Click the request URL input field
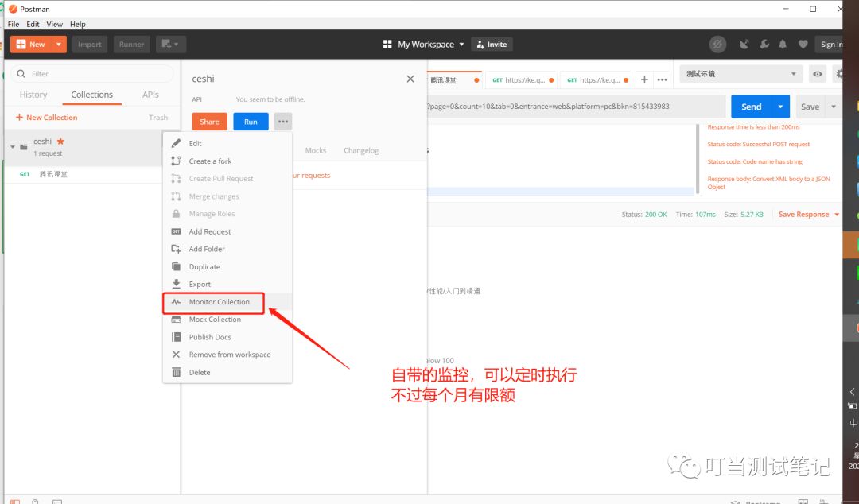This screenshot has height=504, width=859. [x=575, y=107]
